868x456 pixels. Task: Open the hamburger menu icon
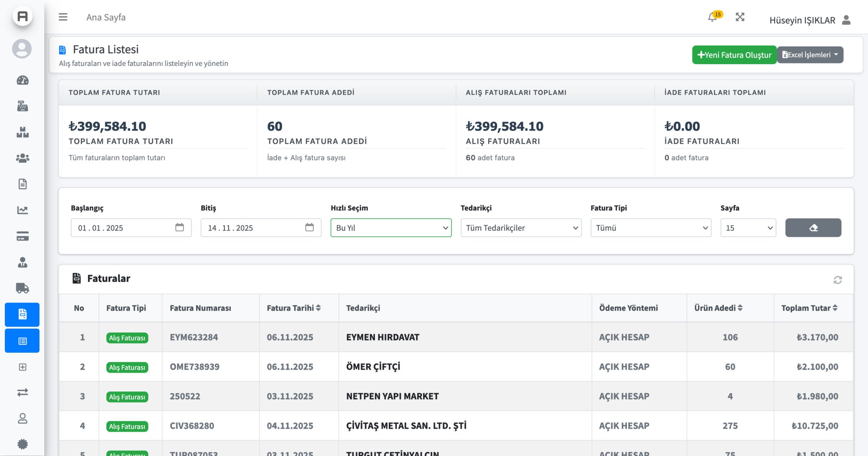tap(63, 17)
